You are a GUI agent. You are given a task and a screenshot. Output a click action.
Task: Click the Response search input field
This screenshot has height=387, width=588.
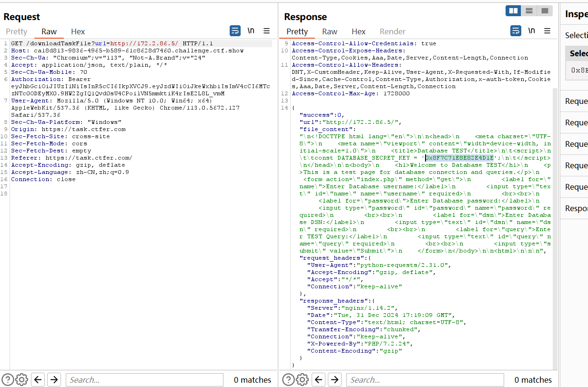pyautogui.click(x=425, y=380)
